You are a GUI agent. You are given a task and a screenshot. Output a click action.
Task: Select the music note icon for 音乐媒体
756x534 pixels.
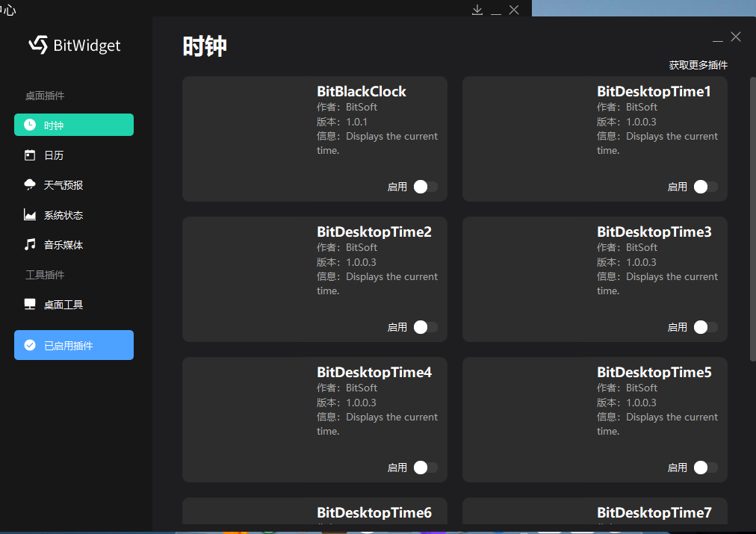click(30, 244)
